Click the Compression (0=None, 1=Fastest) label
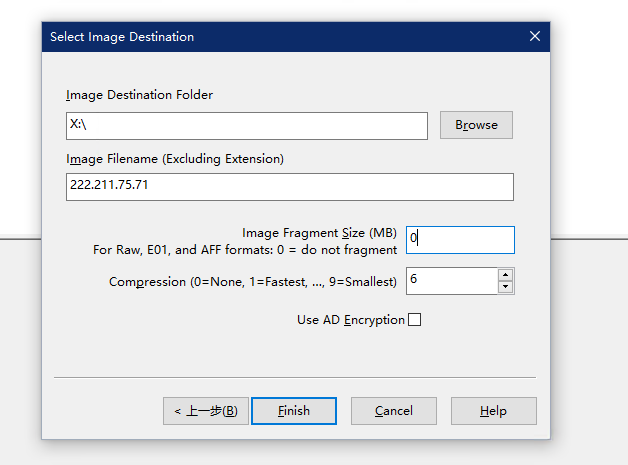 pyautogui.click(x=252, y=282)
